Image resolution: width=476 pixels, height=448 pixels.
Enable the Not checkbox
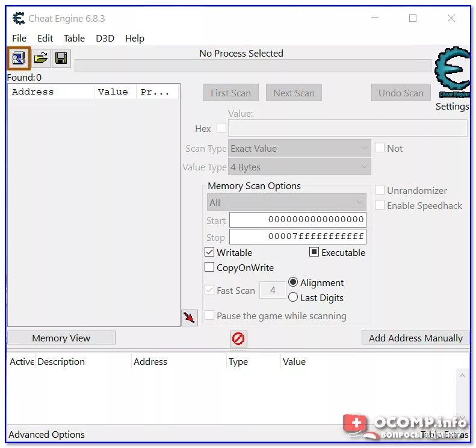pos(380,148)
